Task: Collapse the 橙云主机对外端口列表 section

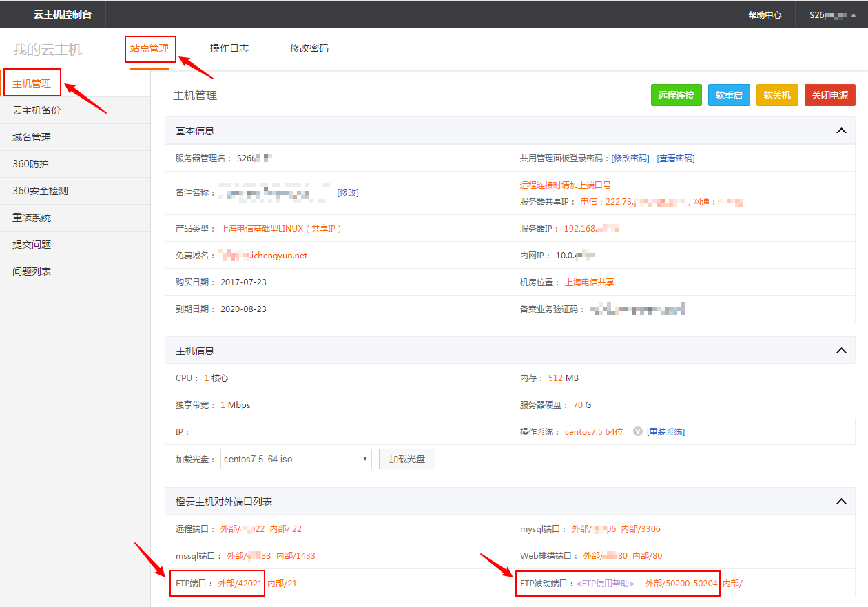Action: (840, 502)
